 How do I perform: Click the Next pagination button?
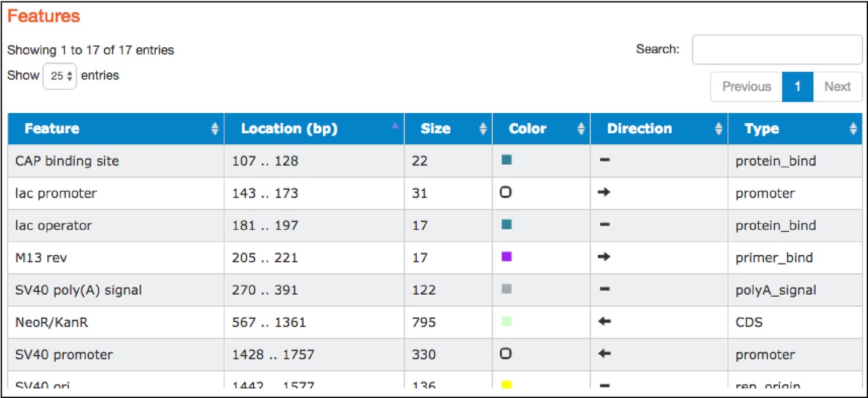pos(838,86)
